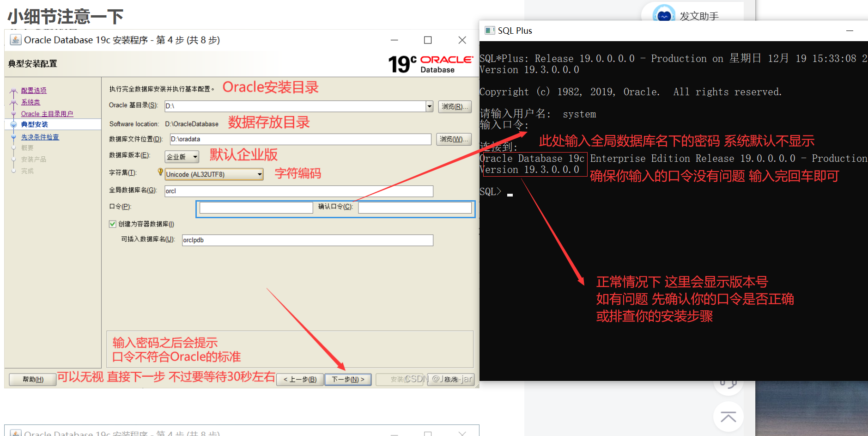
Task: Click the 上一步(B) button
Action: 299,379
